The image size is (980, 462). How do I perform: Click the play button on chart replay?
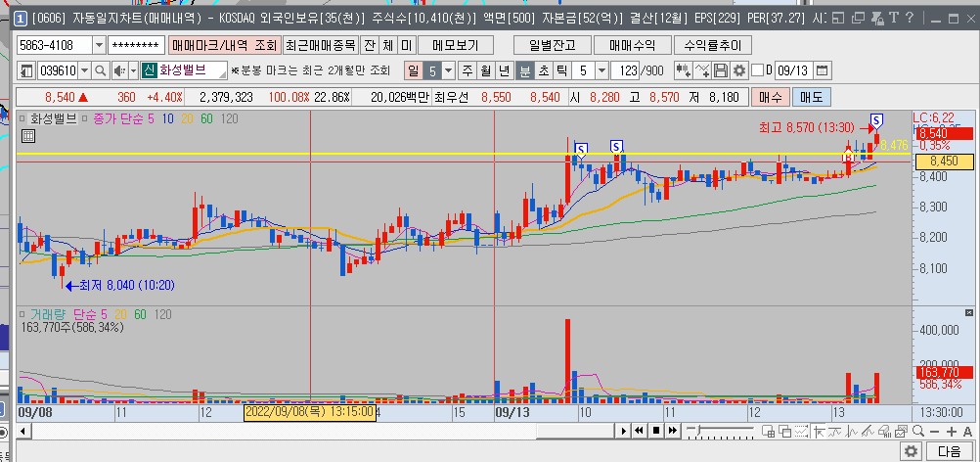click(x=624, y=430)
